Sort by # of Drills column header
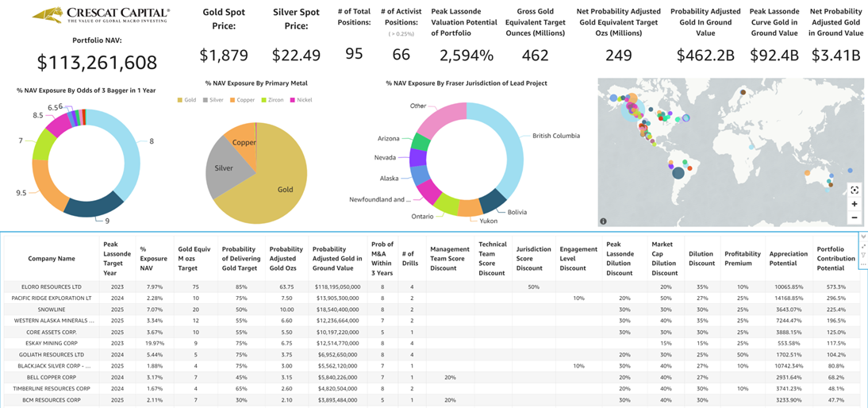This screenshot has height=408, width=868. tap(411, 259)
